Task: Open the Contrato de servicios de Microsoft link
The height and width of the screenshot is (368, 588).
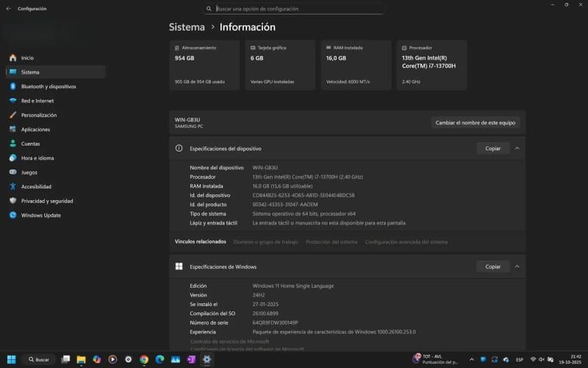Action: click(x=229, y=342)
